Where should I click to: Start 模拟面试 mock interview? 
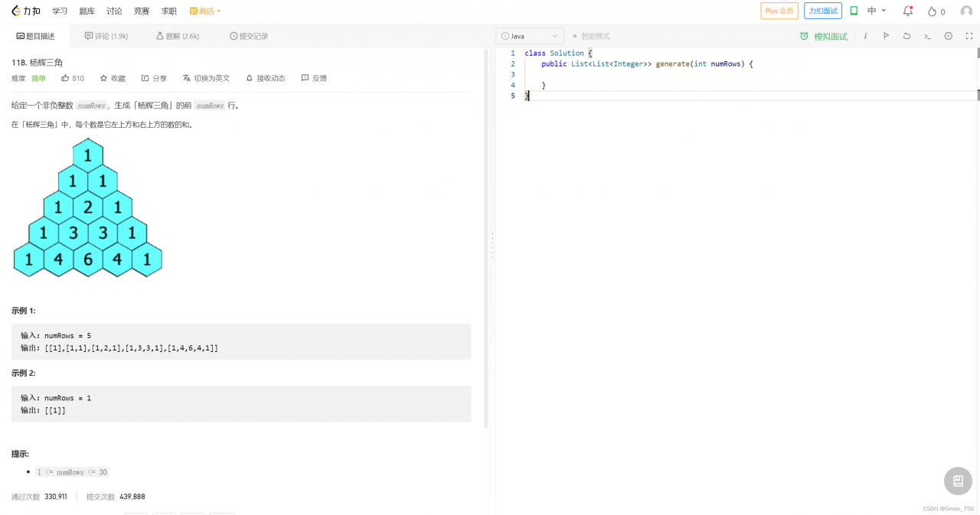824,36
